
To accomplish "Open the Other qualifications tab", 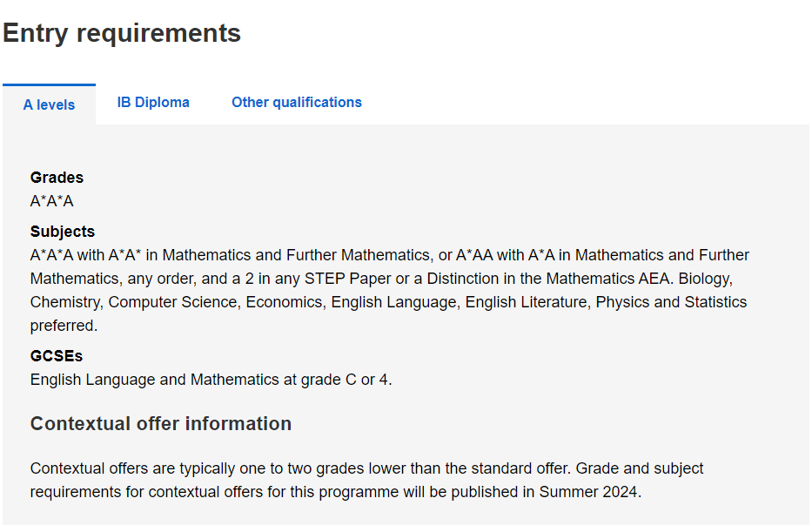I will pos(296,103).
